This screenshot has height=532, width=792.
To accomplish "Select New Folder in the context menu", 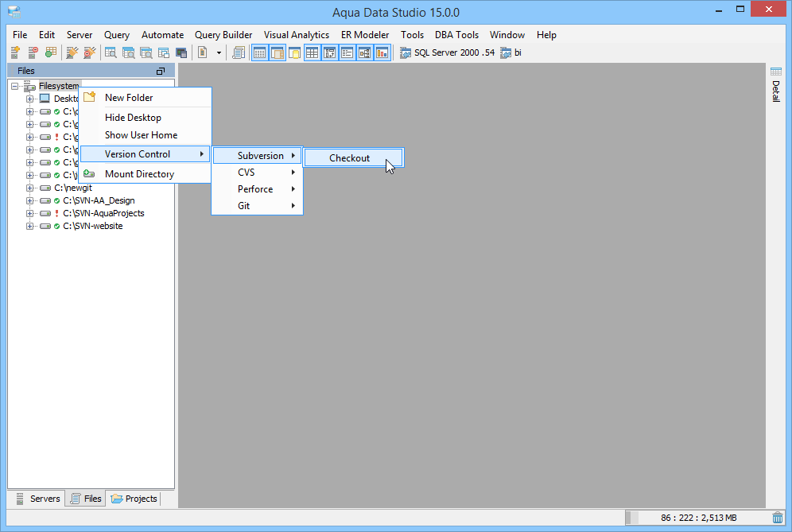I will pos(146,98).
